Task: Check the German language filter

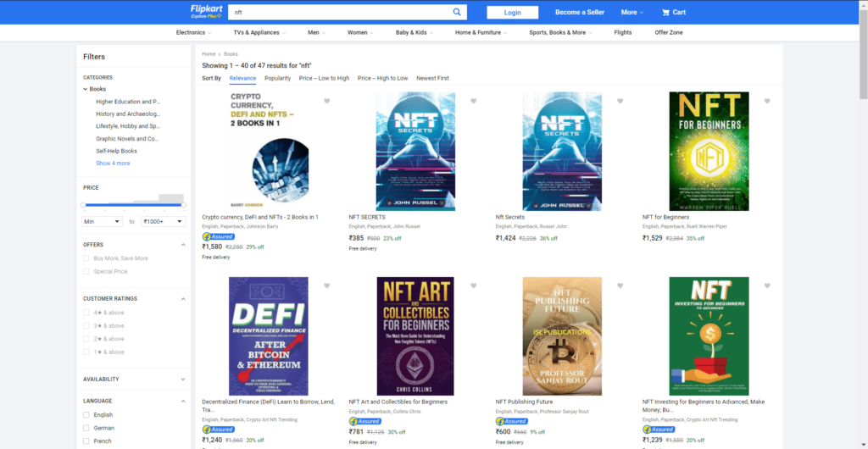Action: pos(86,428)
